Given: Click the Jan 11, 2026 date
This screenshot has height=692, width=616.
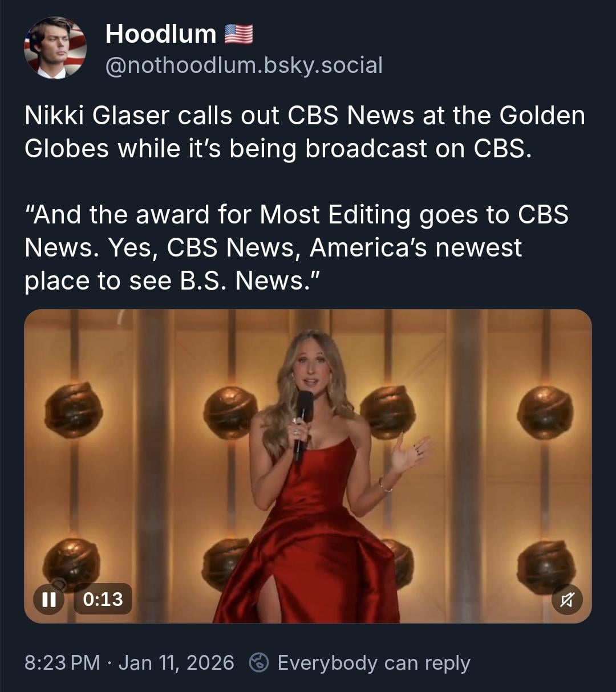Looking at the screenshot, I should tap(176, 663).
